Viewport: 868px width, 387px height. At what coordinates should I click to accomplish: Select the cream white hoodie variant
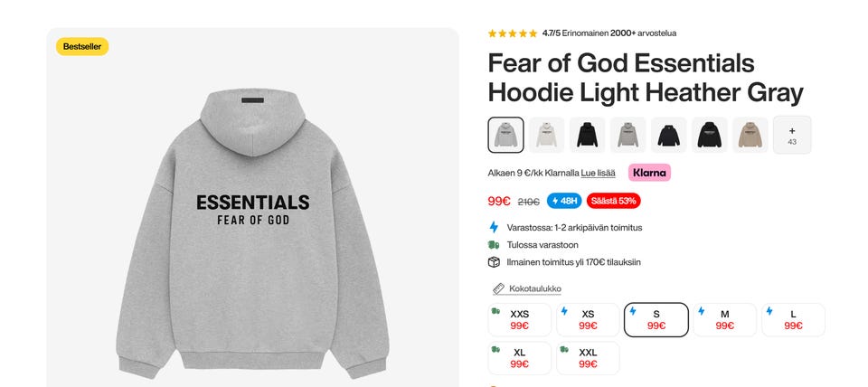click(546, 135)
